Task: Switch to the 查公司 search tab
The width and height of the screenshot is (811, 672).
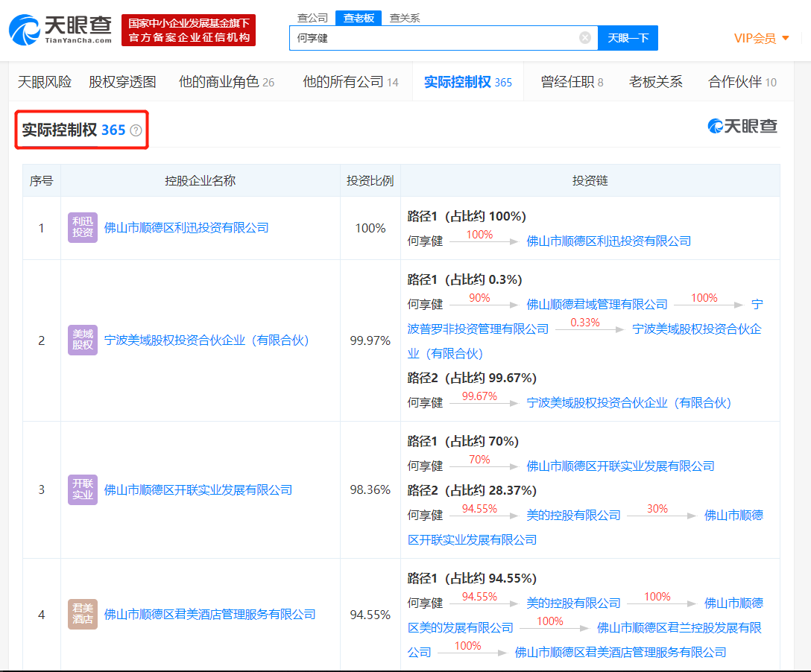Action: click(312, 18)
